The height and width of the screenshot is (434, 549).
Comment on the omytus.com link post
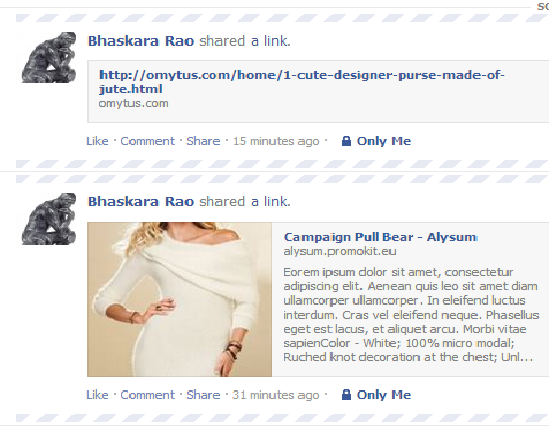coord(147,141)
